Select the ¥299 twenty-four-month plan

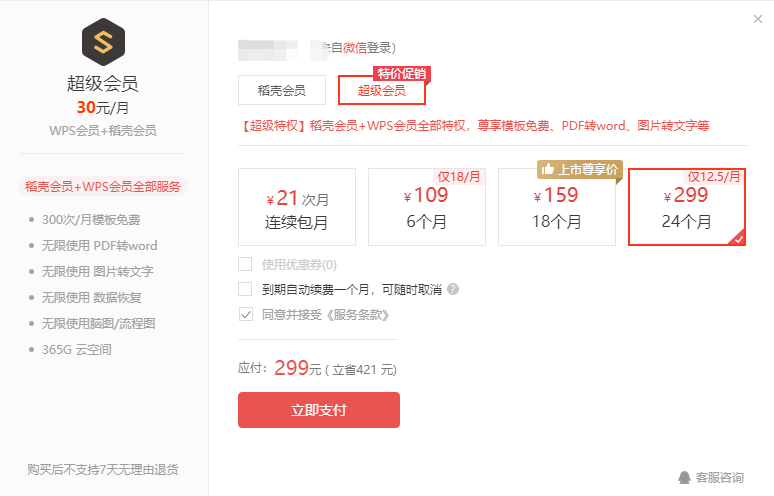[687, 207]
